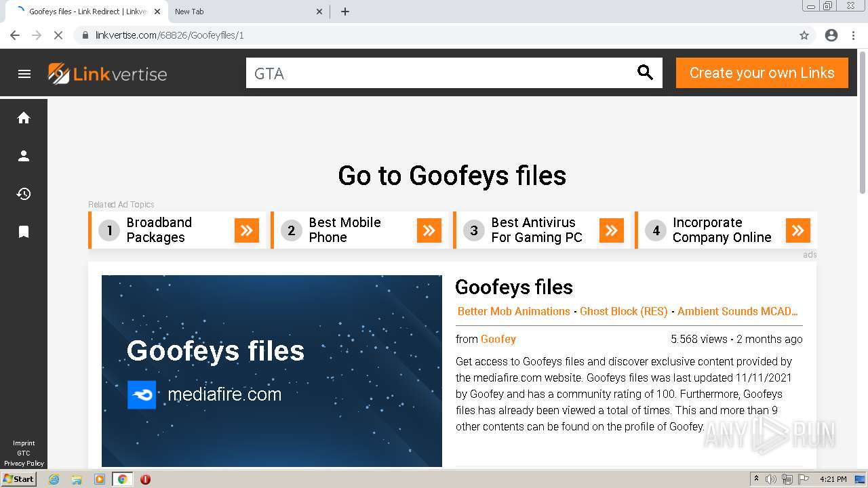Click the address bar URL
This screenshot has width=868, height=488.
pos(170,35)
